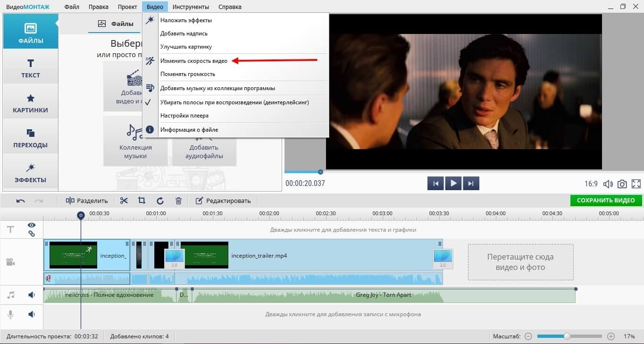Image resolution: width=644 pixels, height=344 pixels.
Task: Take a snapshot with the camera icon
Action: tap(622, 184)
